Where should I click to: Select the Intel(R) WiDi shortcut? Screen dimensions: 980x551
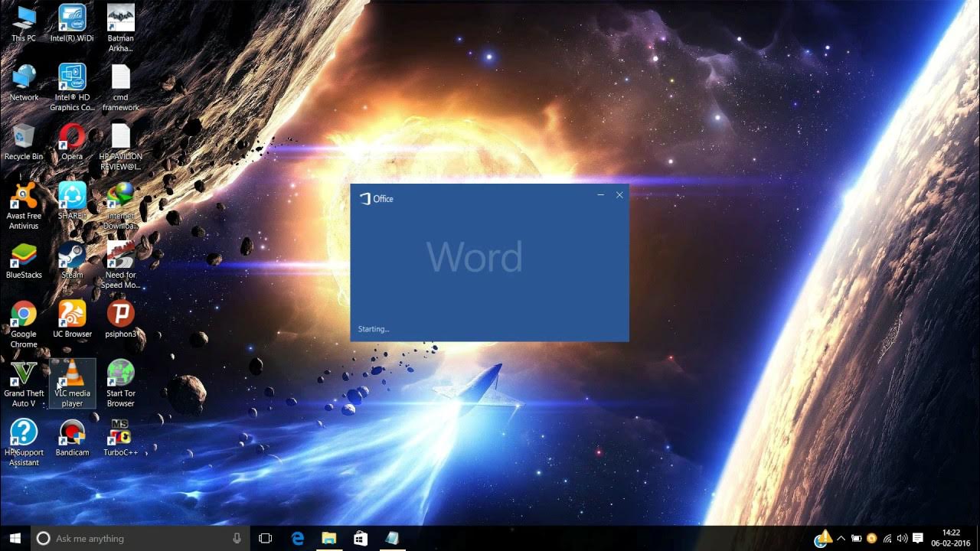click(x=72, y=23)
